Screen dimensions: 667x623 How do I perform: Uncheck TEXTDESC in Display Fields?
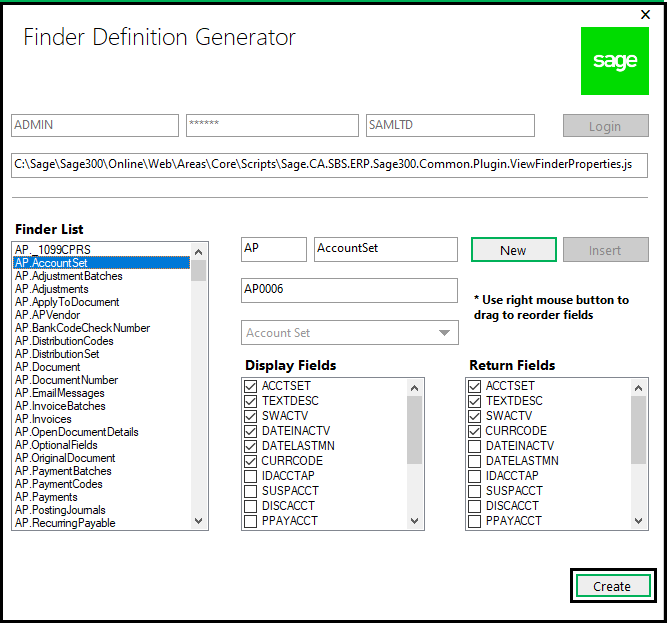[251, 401]
